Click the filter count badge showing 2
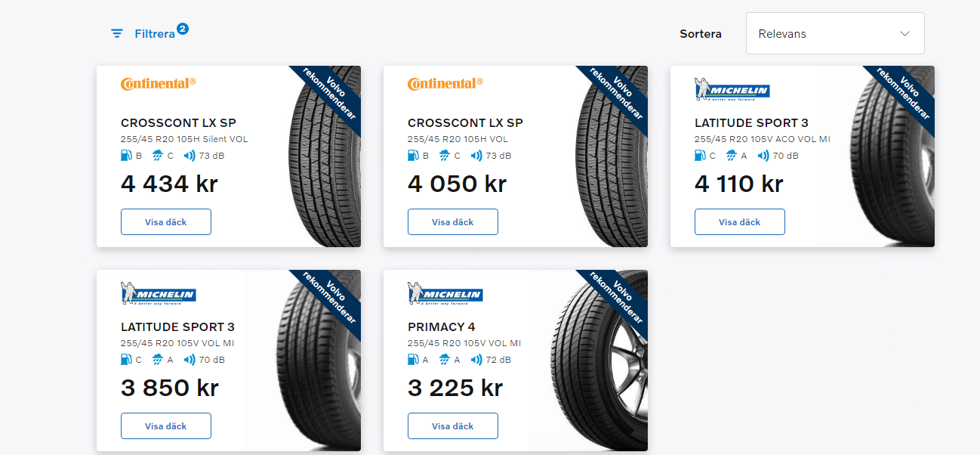This screenshot has width=980, height=455. [x=183, y=29]
